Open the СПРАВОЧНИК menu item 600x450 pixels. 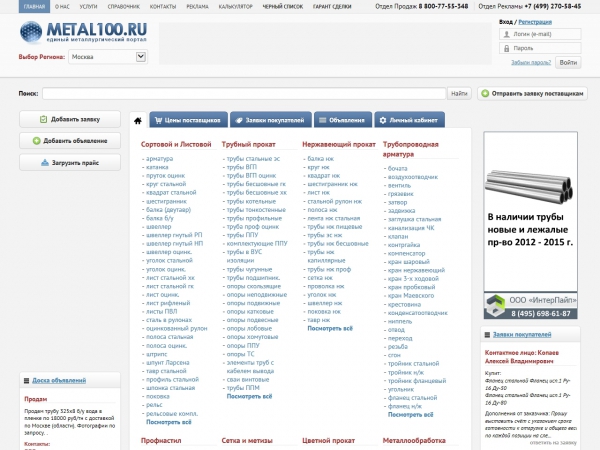pyautogui.click(x=124, y=7)
